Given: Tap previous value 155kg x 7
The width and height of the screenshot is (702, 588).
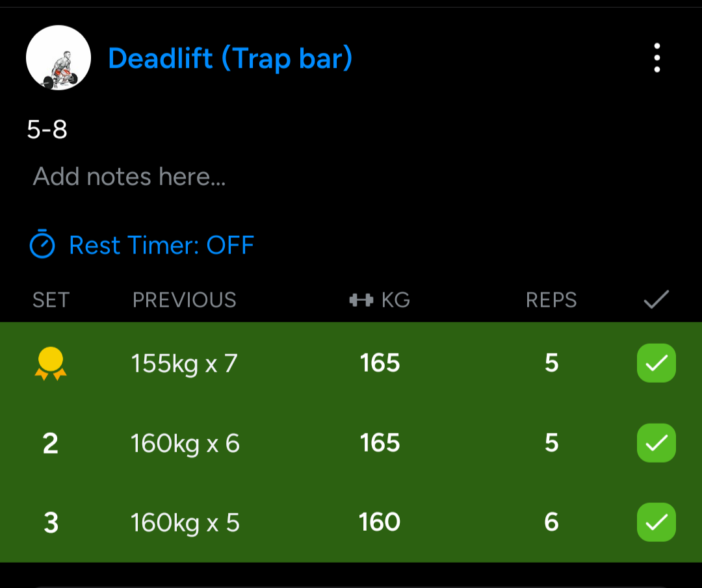Looking at the screenshot, I should (185, 364).
